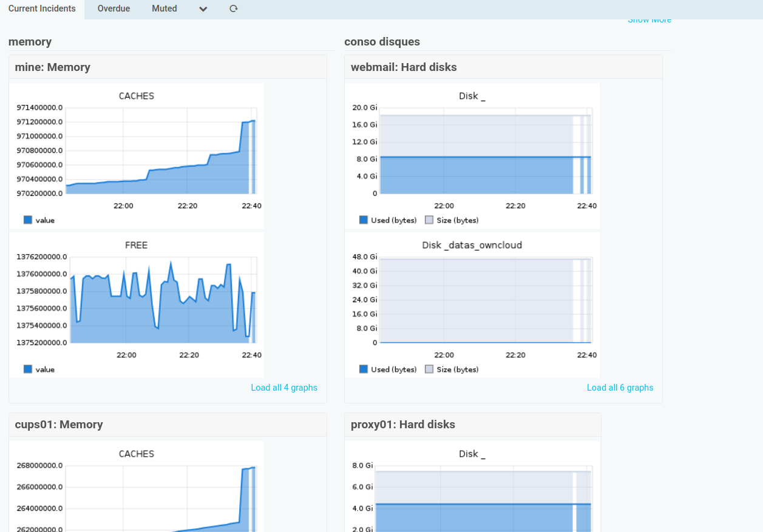Open the cups01: Memory panel title

tap(59, 425)
